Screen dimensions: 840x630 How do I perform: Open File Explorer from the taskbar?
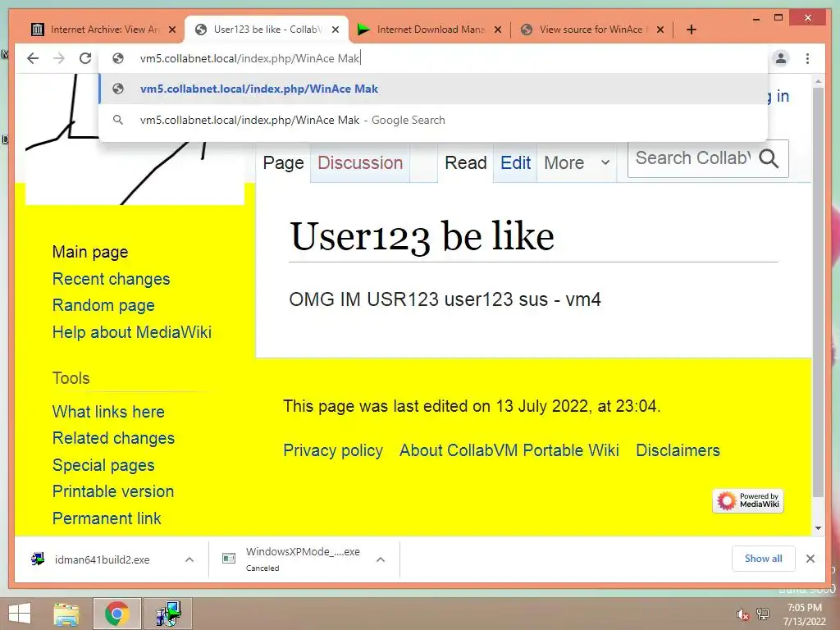(x=66, y=614)
